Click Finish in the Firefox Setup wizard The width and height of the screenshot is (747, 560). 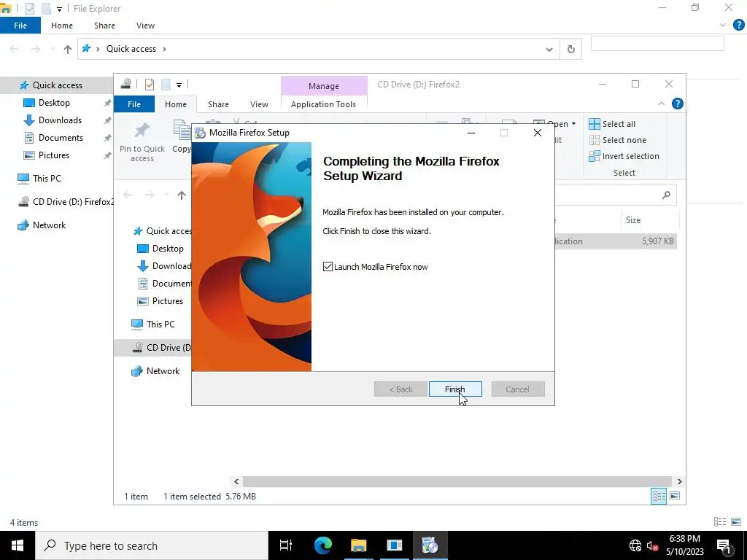pyautogui.click(x=455, y=389)
